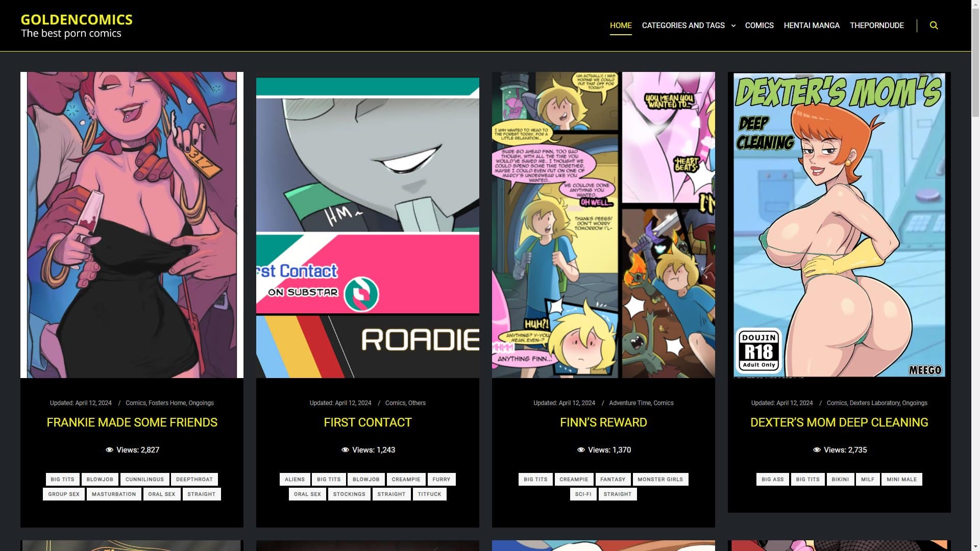Open the Frankie Made Some Friends title link
This screenshot has height=551, width=980.
coord(132,422)
